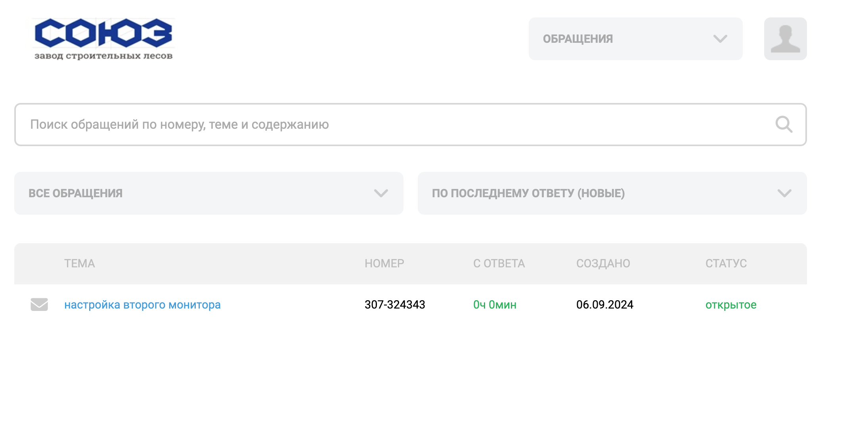The image size is (868, 423).
Task: Click the search magnifier icon
Action: (784, 124)
